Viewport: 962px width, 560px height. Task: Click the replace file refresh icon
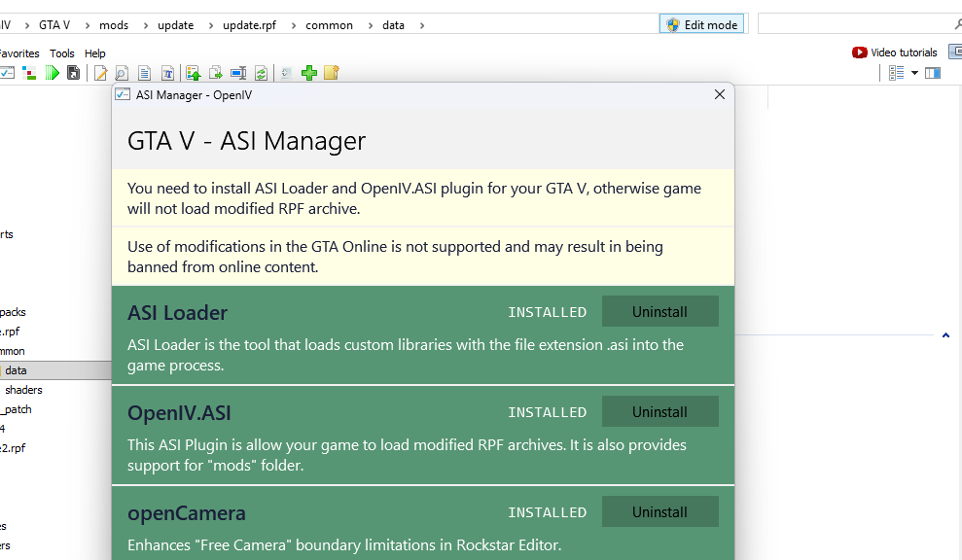(x=262, y=74)
